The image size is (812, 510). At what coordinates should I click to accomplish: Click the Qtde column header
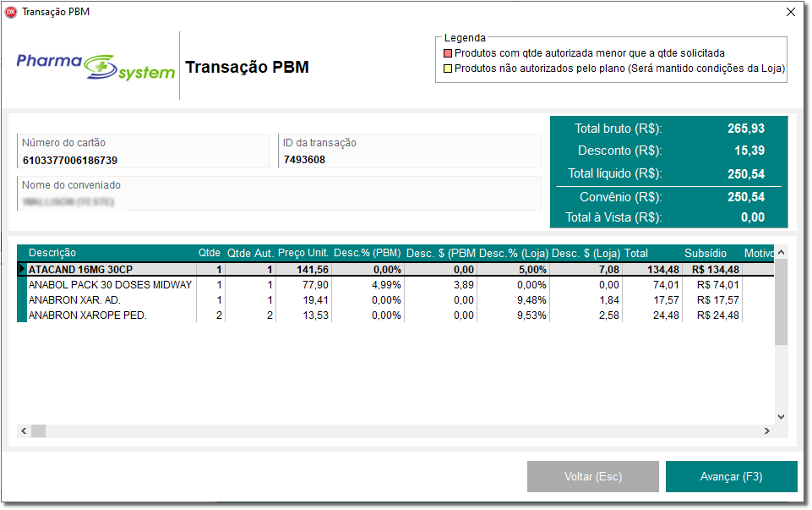(x=210, y=253)
